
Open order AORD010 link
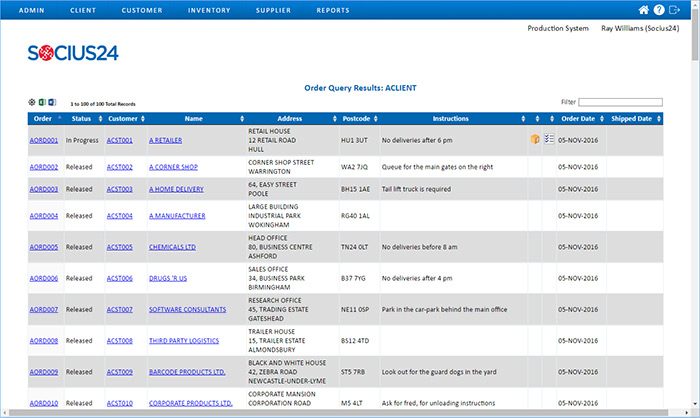coord(44,403)
